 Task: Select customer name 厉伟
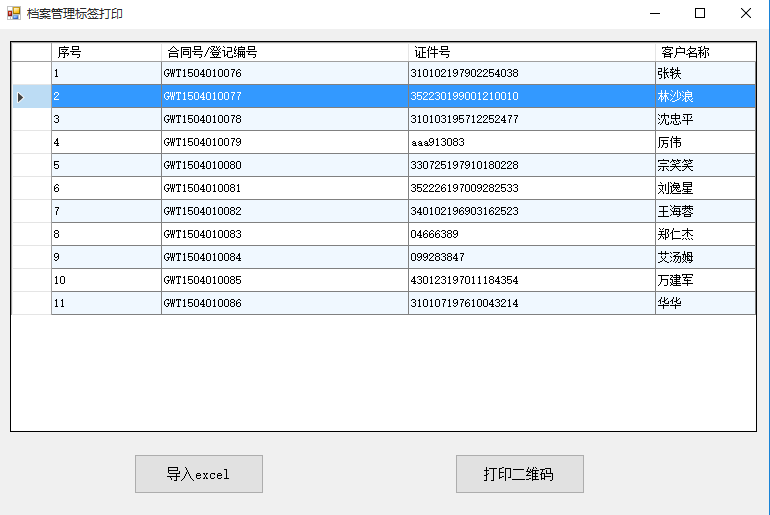pos(705,142)
